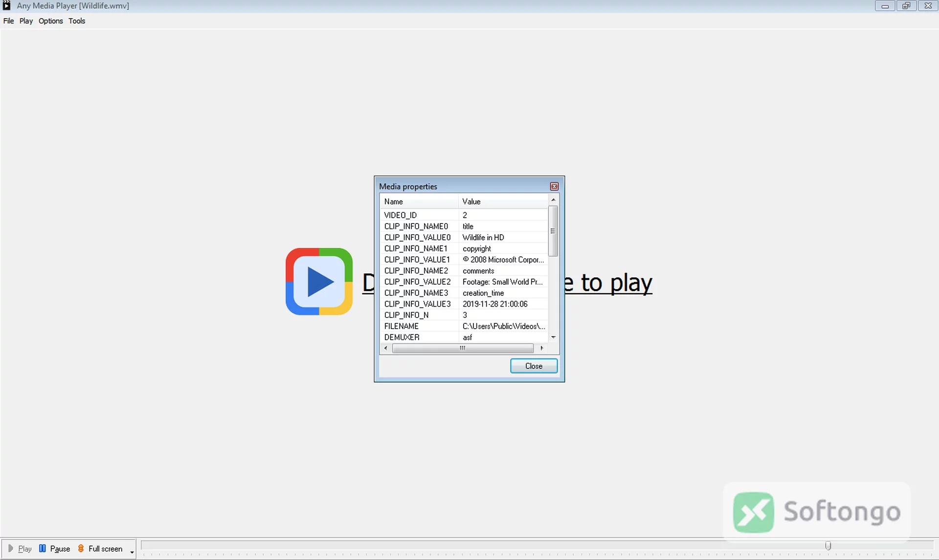Sort by the Value column header

click(503, 202)
